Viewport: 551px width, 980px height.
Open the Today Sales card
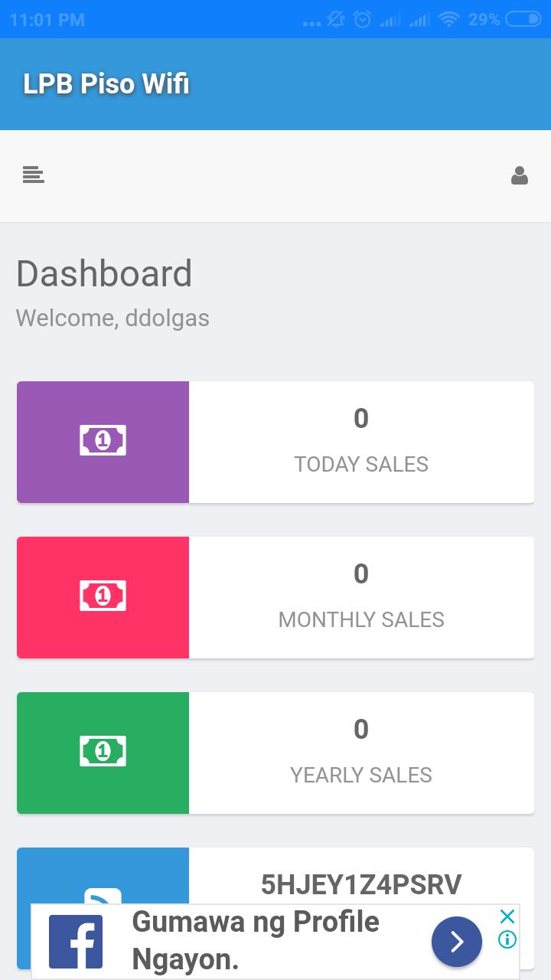pos(275,442)
